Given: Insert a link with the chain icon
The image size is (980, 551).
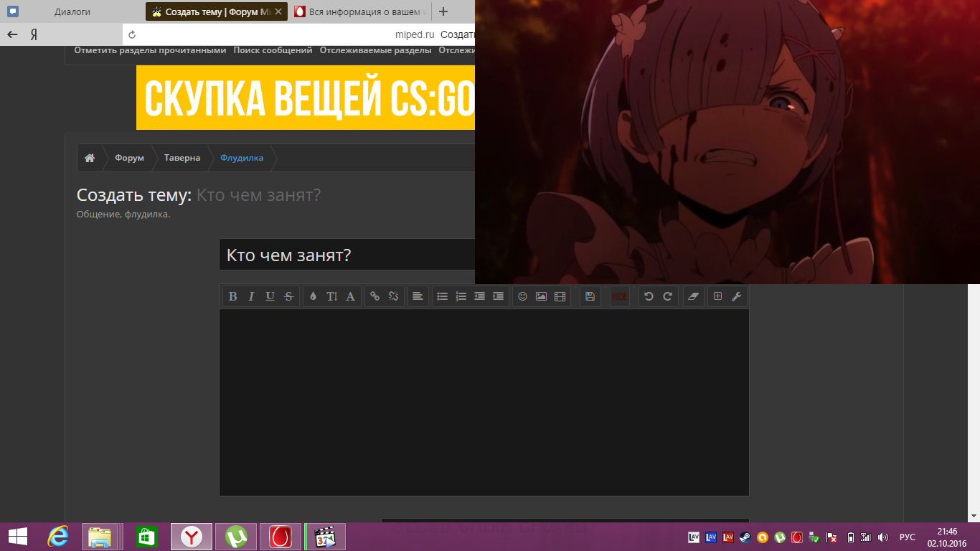Looking at the screenshot, I should click(x=374, y=296).
